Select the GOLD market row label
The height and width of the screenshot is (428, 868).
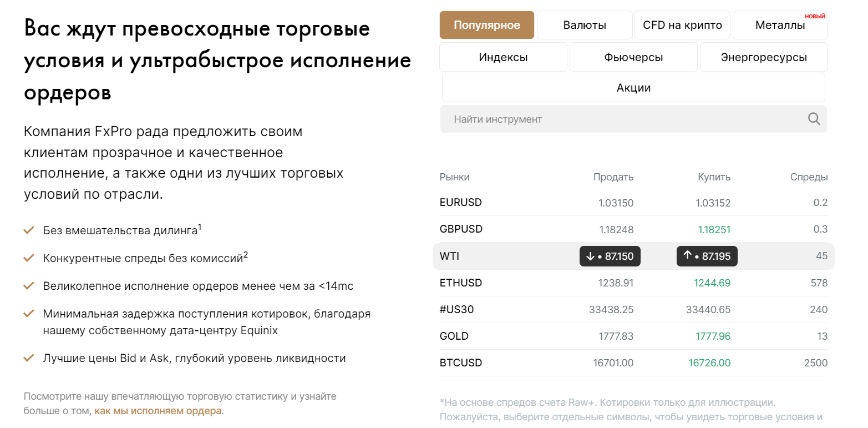454,336
